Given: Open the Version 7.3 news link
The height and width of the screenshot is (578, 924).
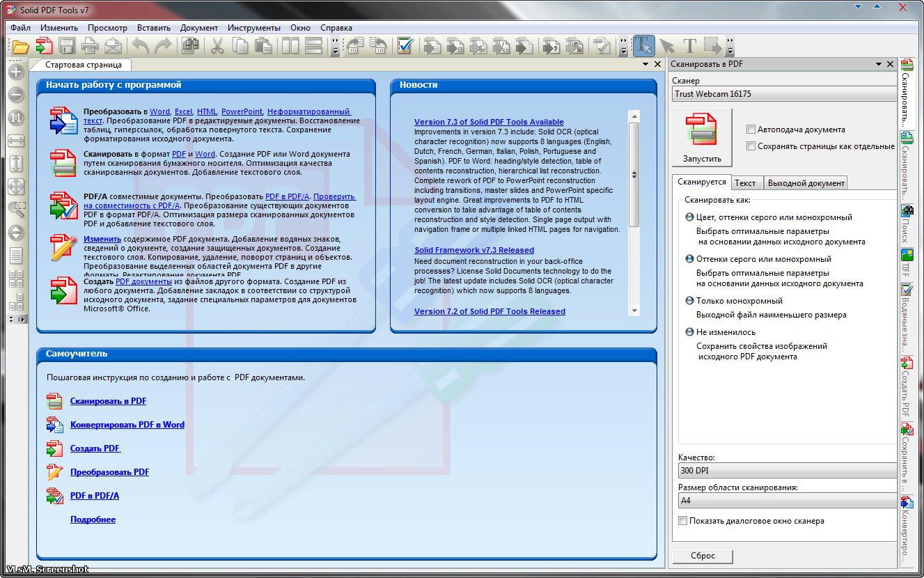Looking at the screenshot, I should 489,122.
